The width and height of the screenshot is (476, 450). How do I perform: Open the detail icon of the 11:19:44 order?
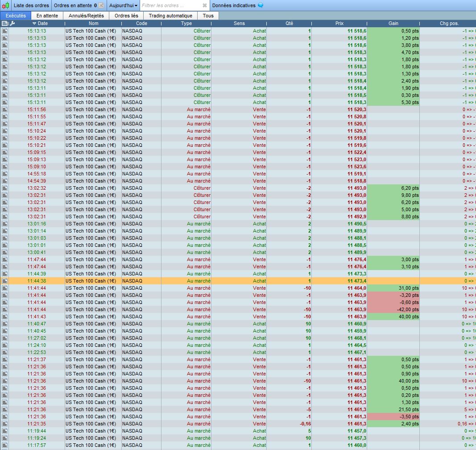(4, 431)
